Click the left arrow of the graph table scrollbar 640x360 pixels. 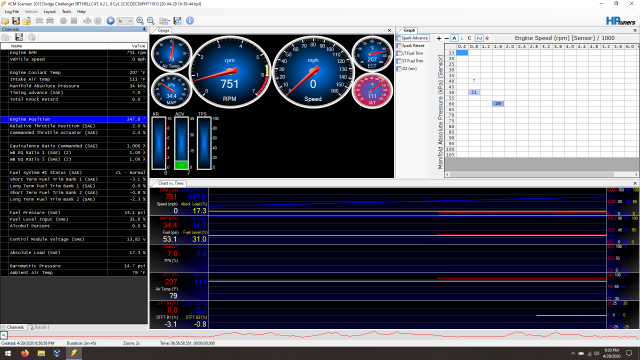[x=447, y=174]
